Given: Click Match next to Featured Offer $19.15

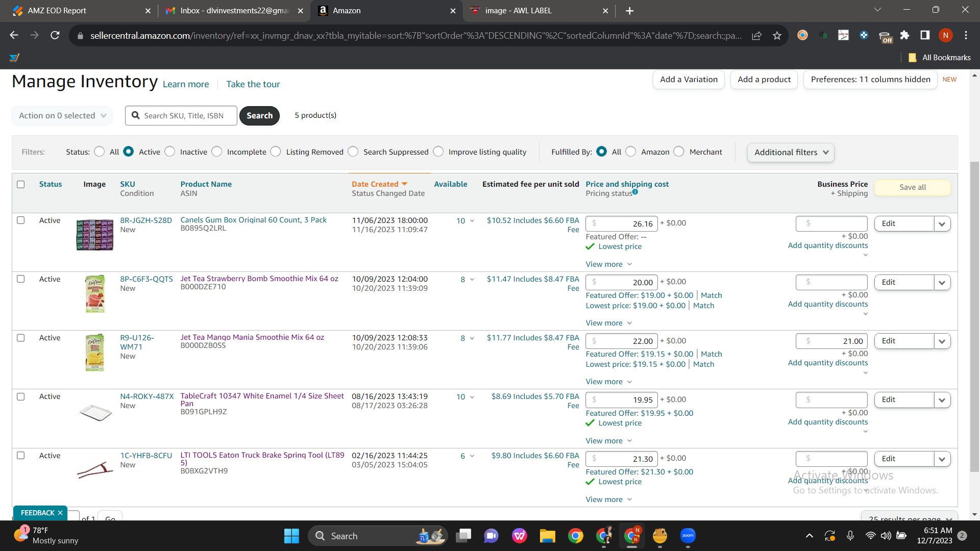Looking at the screenshot, I should [711, 354].
